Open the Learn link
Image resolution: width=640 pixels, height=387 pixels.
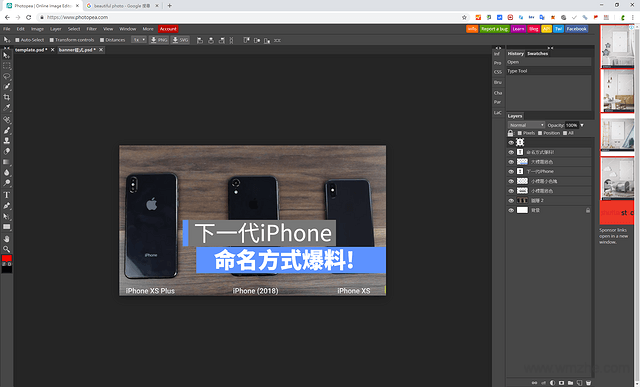point(518,29)
